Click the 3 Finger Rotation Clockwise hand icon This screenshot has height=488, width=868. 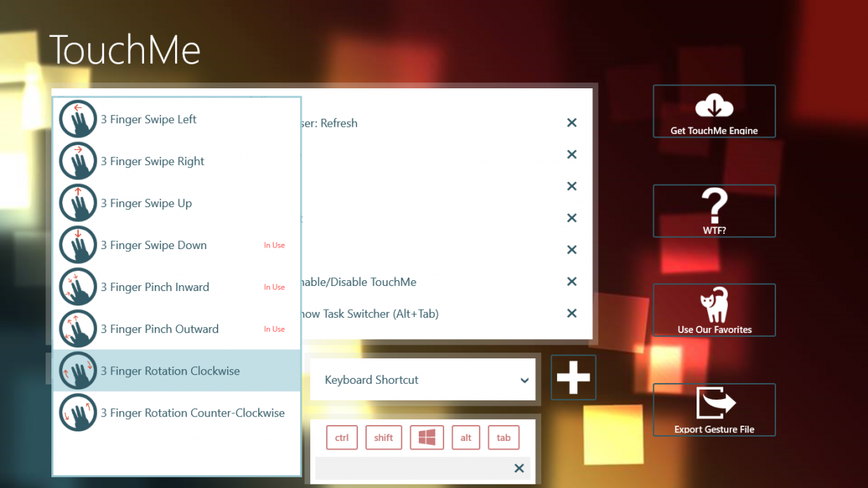pyautogui.click(x=78, y=371)
